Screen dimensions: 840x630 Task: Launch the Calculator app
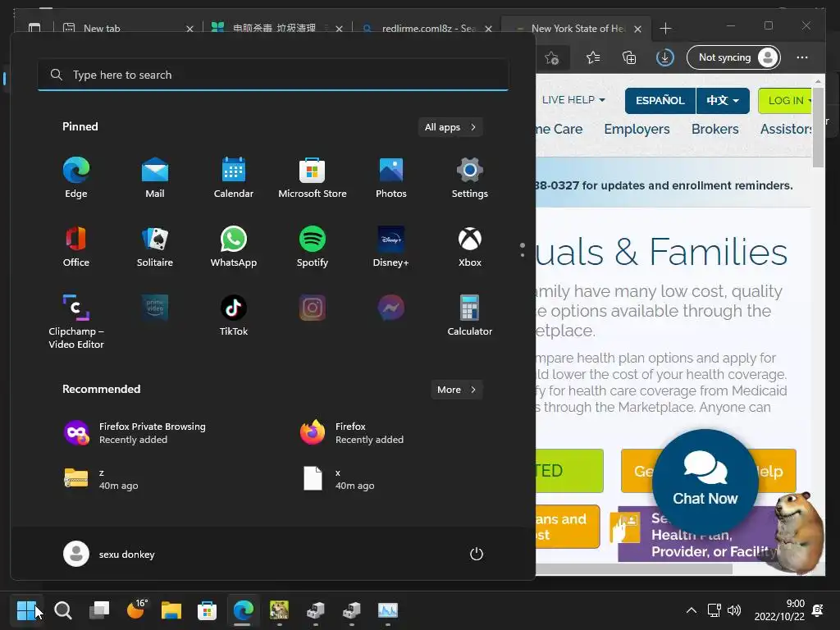pyautogui.click(x=470, y=316)
